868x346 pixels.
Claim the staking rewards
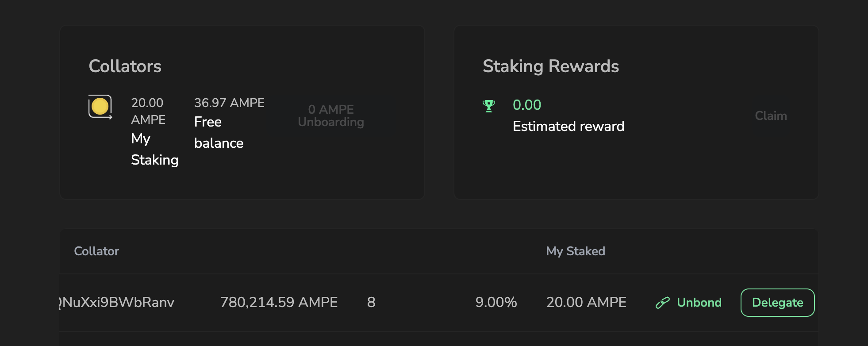pos(771,115)
